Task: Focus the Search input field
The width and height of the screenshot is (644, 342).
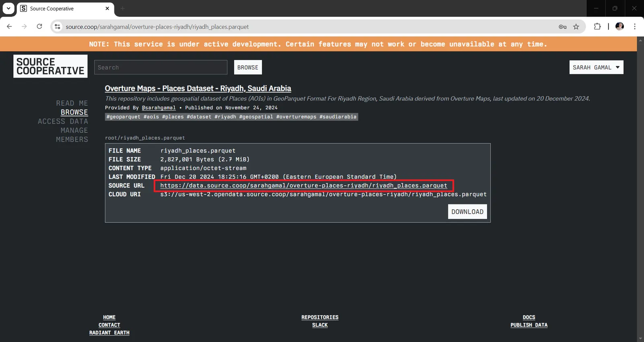Action: pos(161,67)
